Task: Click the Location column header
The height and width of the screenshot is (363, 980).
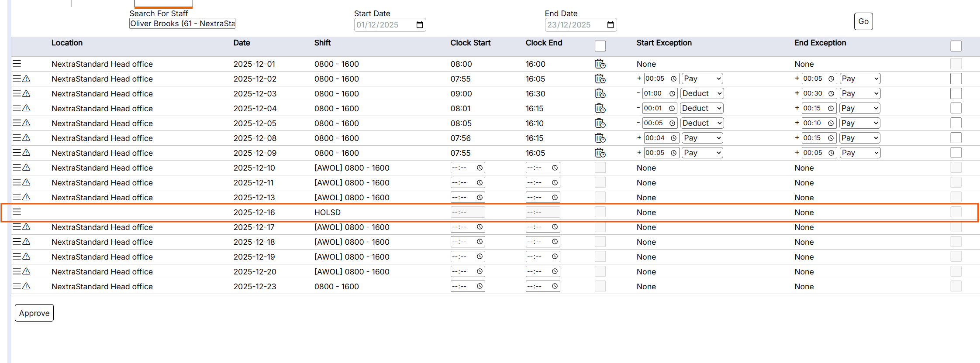Action: point(67,43)
